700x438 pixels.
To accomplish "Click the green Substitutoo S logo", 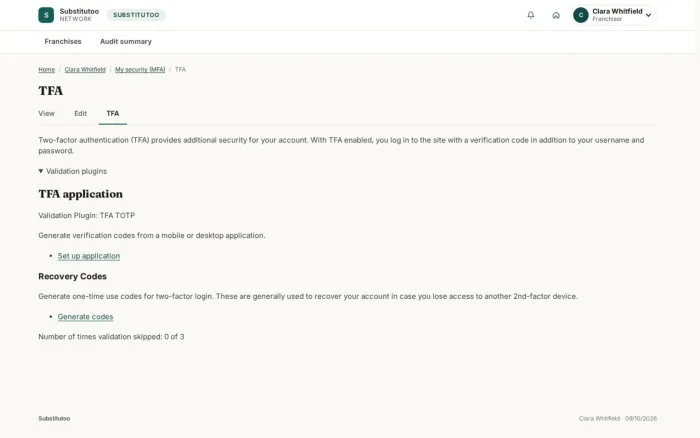I will pos(46,15).
